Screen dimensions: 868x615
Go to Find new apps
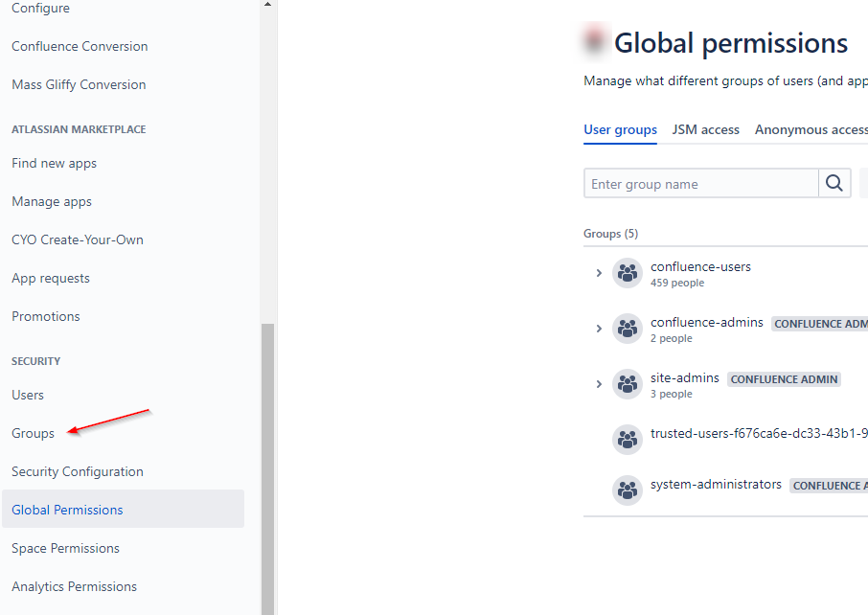[x=55, y=163]
